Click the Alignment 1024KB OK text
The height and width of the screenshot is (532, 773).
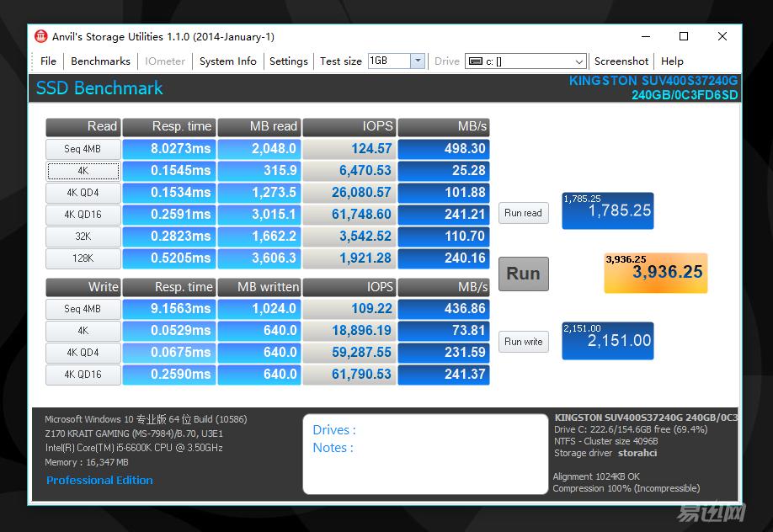pos(596,476)
